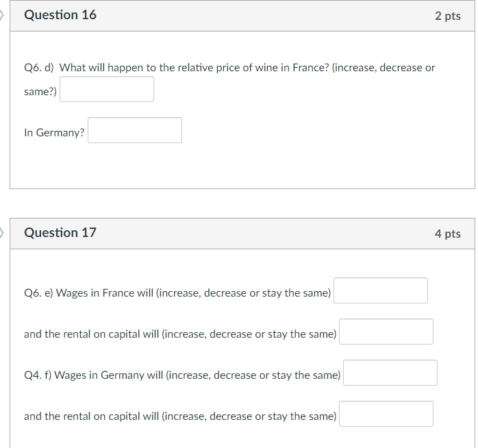The width and height of the screenshot is (478, 448).
Task: Click the flag marker beside Question 16
Action: coord(1,15)
